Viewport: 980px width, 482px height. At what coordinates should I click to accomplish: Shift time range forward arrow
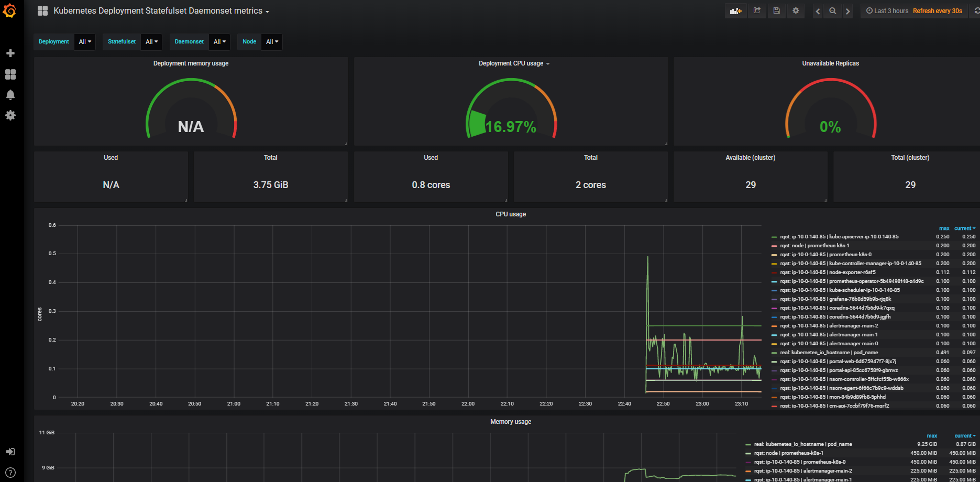847,11
